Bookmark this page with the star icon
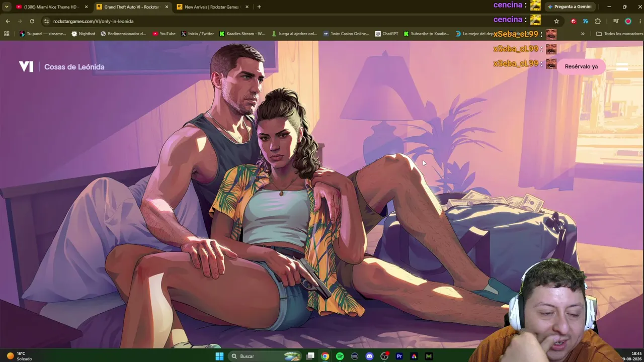The height and width of the screenshot is (362, 644). pos(556,21)
